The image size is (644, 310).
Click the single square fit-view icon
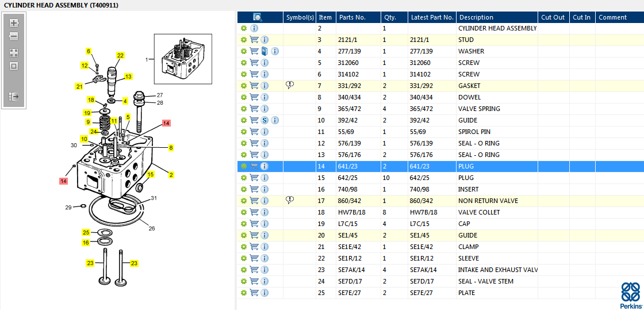[14, 66]
